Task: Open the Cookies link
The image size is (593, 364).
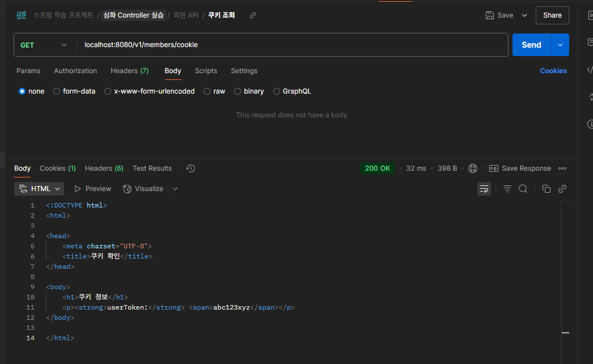Action: pyautogui.click(x=553, y=71)
